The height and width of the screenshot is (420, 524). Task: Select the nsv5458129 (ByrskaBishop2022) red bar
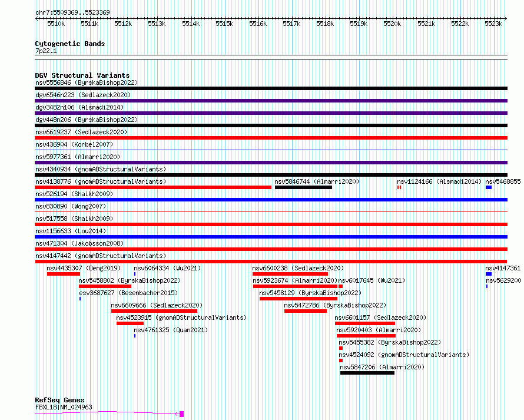(299, 299)
